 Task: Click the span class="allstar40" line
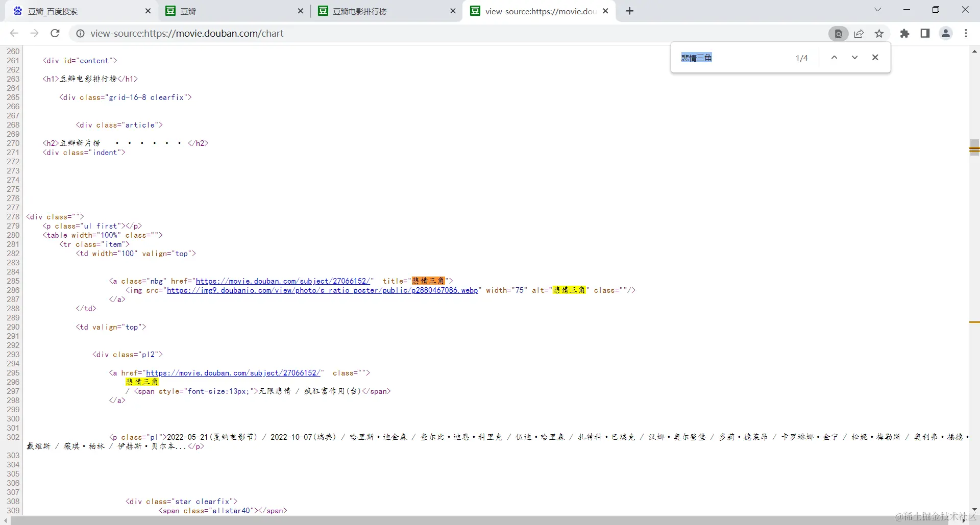click(x=223, y=511)
